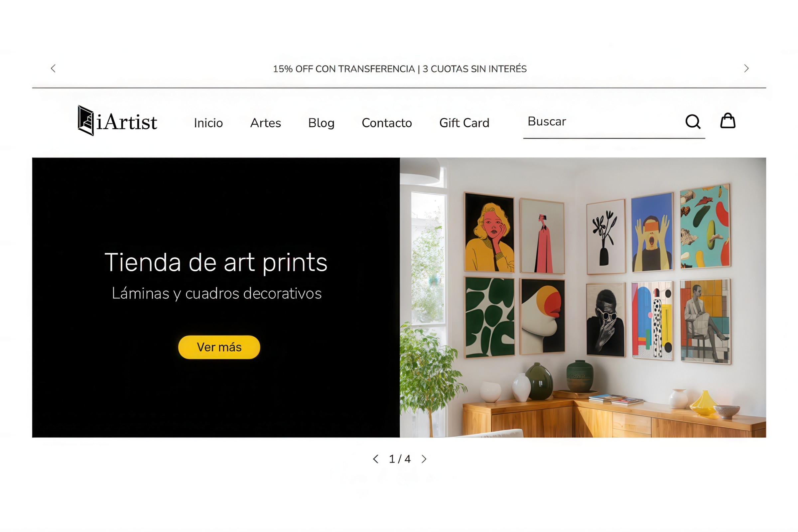Open the Contacto page link
The height and width of the screenshot is (532, 798).
387,123
